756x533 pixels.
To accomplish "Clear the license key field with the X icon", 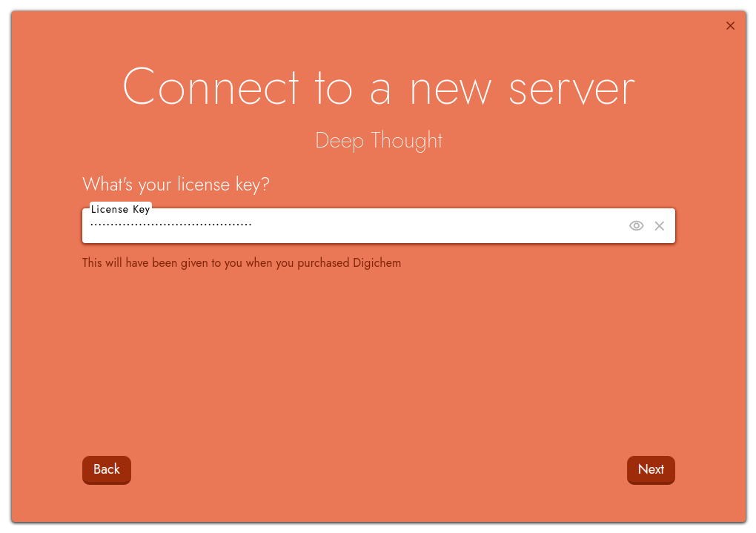I will [659, 225].
